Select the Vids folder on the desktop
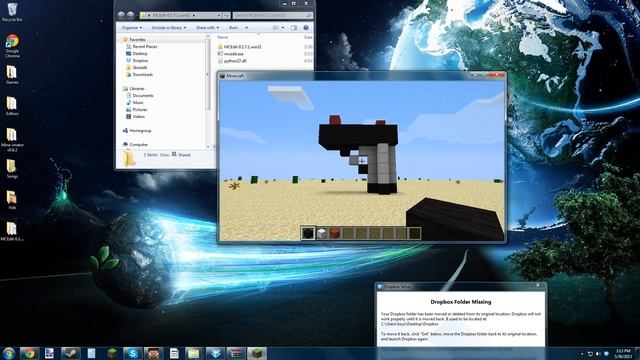 click(12, 200)
